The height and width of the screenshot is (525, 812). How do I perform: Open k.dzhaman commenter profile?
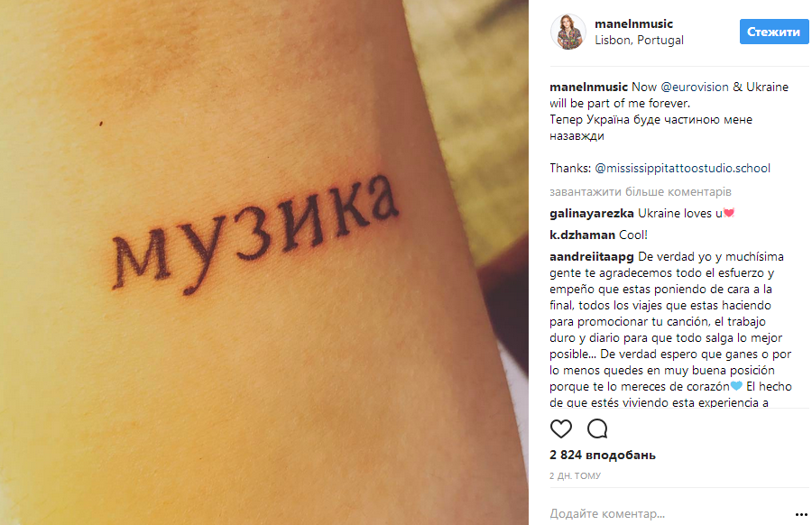(582, 235)
